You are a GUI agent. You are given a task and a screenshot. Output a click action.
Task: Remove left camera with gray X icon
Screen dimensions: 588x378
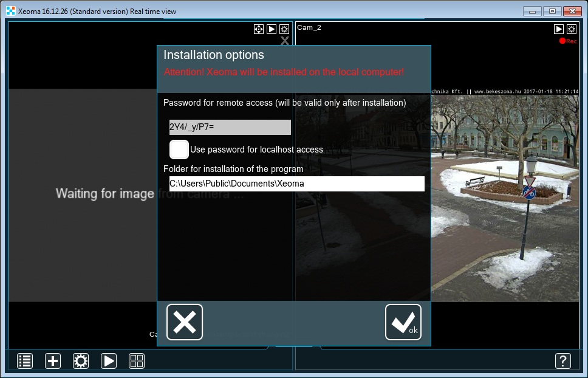tap(285, 41)
